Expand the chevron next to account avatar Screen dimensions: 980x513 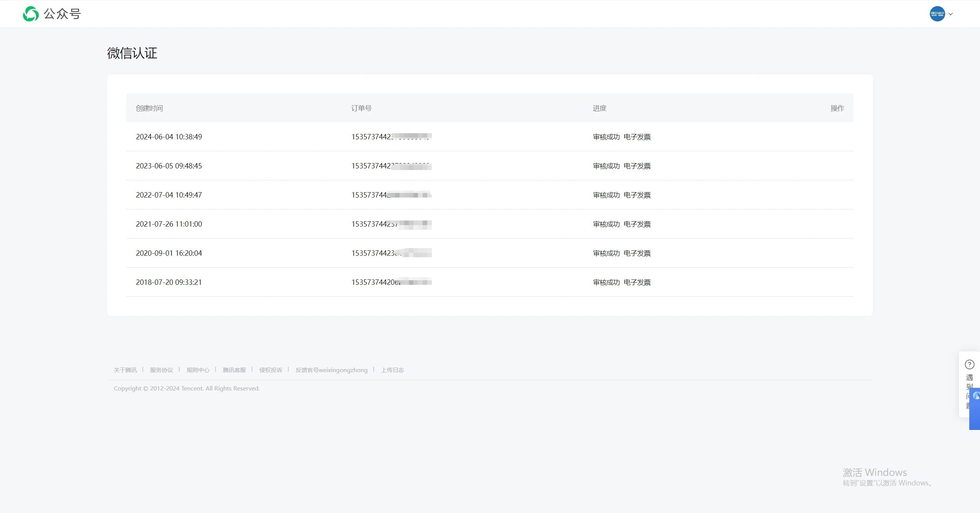[951, 14]
